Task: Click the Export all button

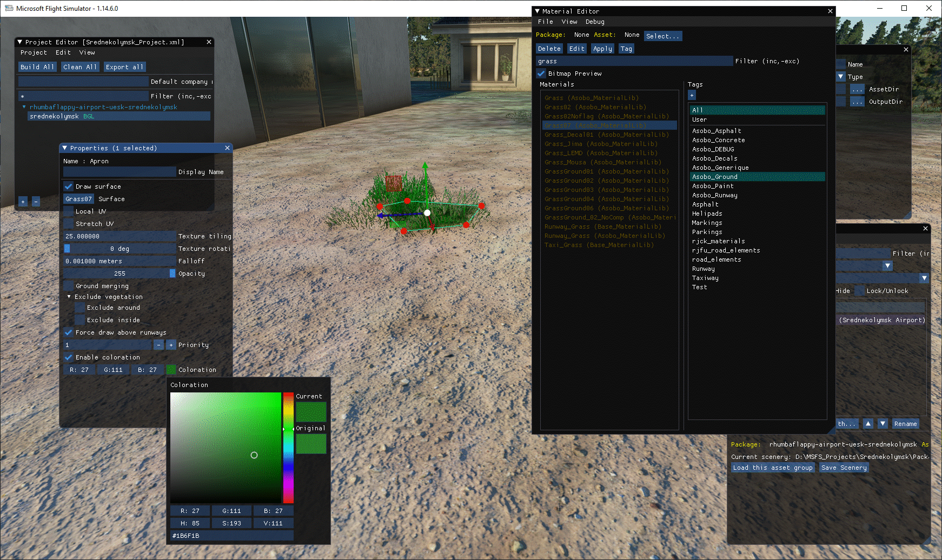Action: click(124, 67)
